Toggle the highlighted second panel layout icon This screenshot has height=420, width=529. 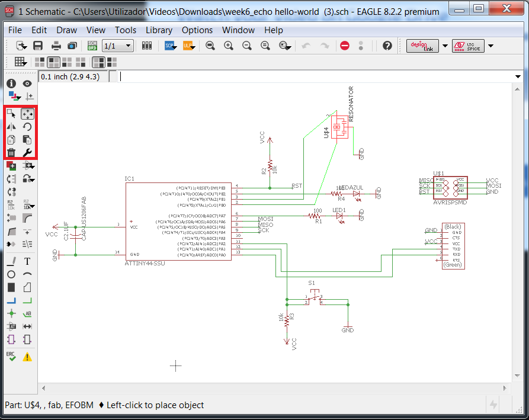(53, 62)
